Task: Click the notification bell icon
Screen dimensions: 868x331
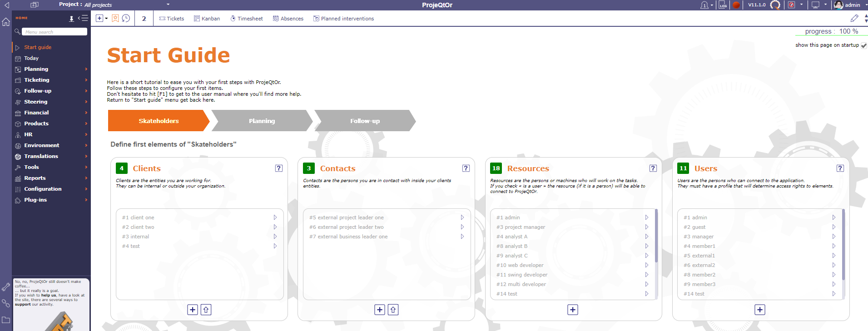Action: [704, 5]
